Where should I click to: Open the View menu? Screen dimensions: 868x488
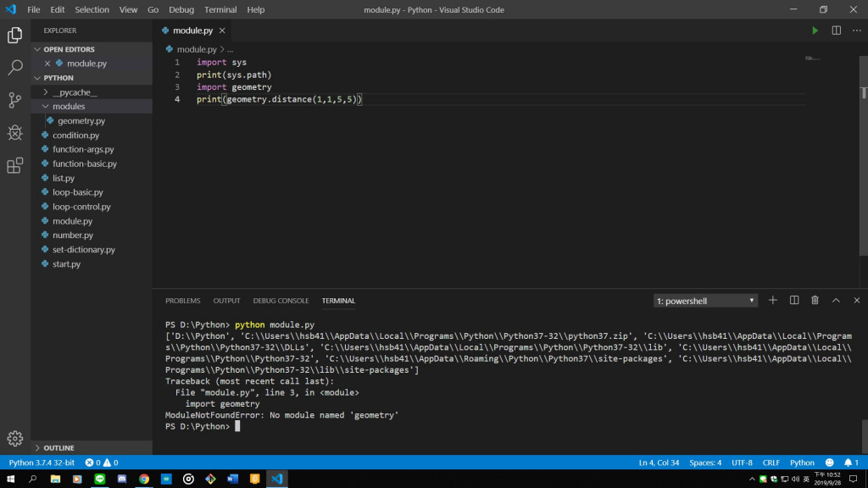point(128,9)
